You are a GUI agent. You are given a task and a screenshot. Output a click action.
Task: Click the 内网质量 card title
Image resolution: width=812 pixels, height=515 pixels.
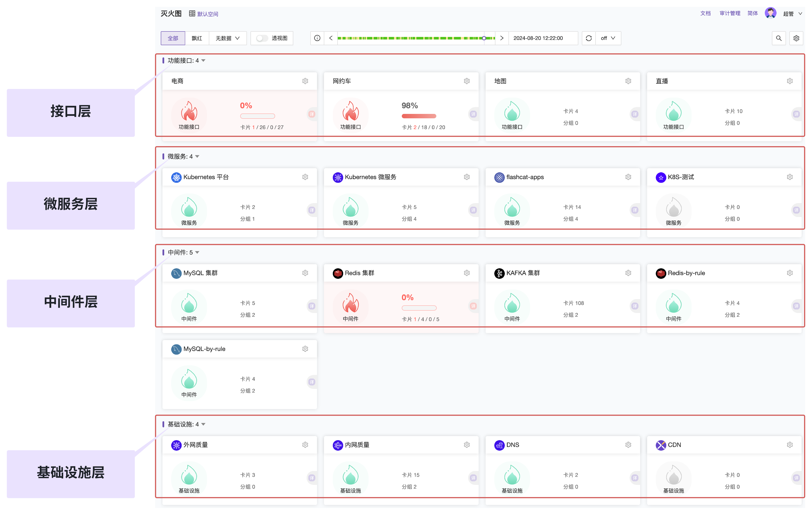[357, 445]
